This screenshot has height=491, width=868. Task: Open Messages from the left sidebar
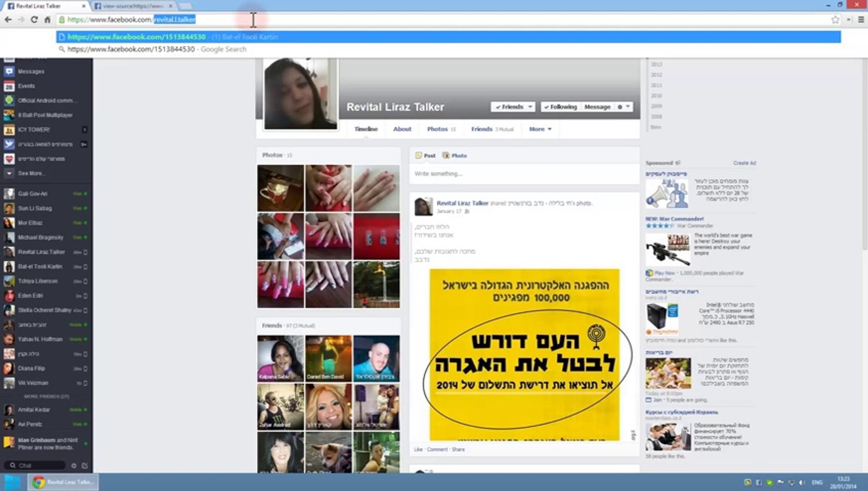coord(31,71)
